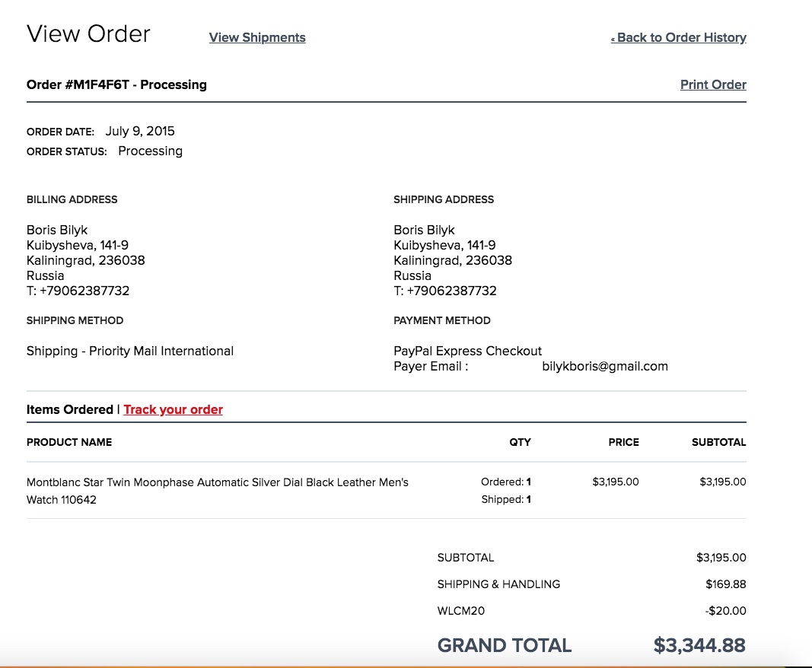
Task: Click the grand total amount $3,344.88
Action: click(699, 645)
